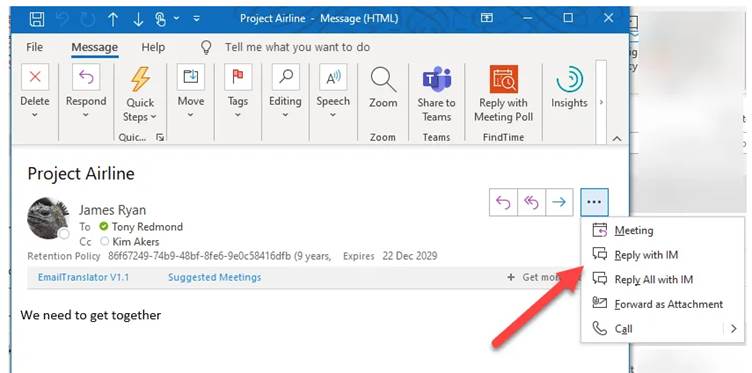
Task: Go to previous item with up arrow
Action: point(113,19)
